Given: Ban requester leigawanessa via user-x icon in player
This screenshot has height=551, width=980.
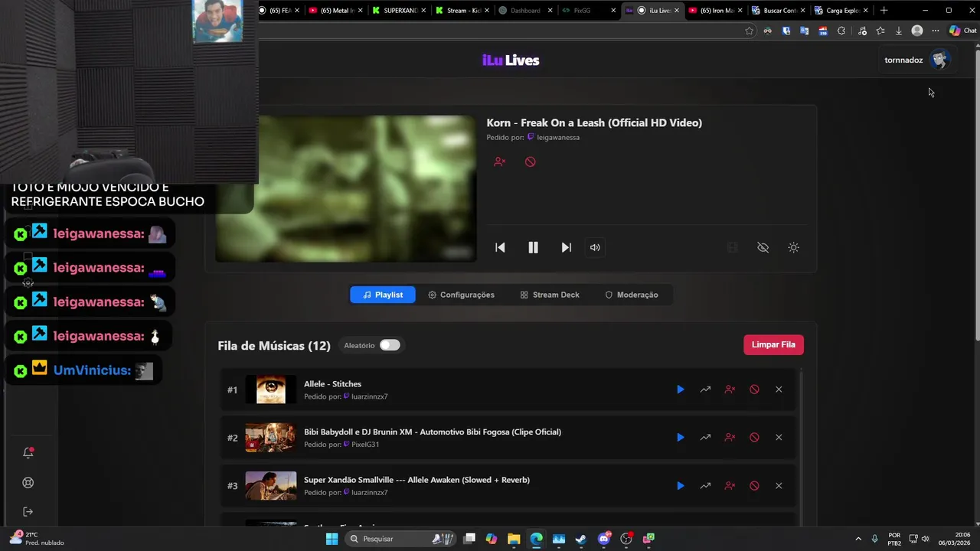Looking at the screenshot, I should (x=499, y=161).
